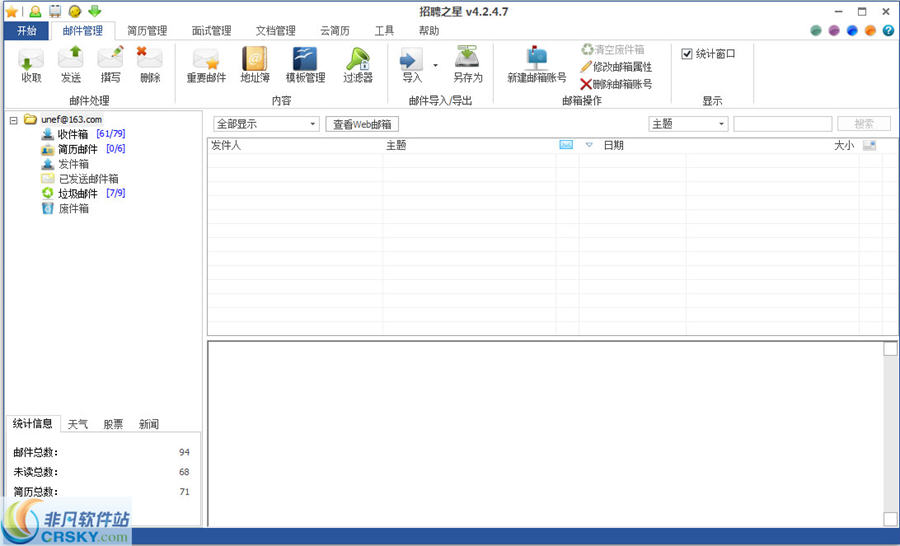
Task: Sort by the 主题 column header
Action: point(396,146)
